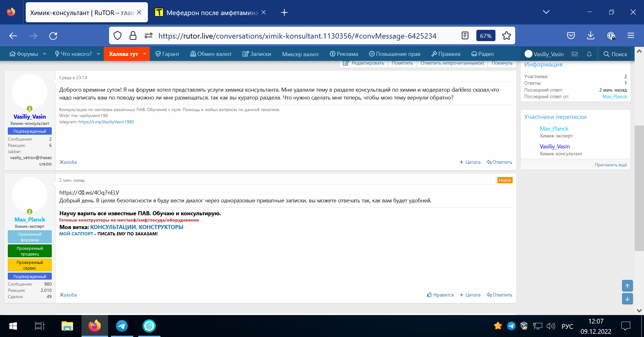The width and height of the screenshot is (644, 337).
Task: Leave conversation via Покинуть
Action: pos(502,63)
